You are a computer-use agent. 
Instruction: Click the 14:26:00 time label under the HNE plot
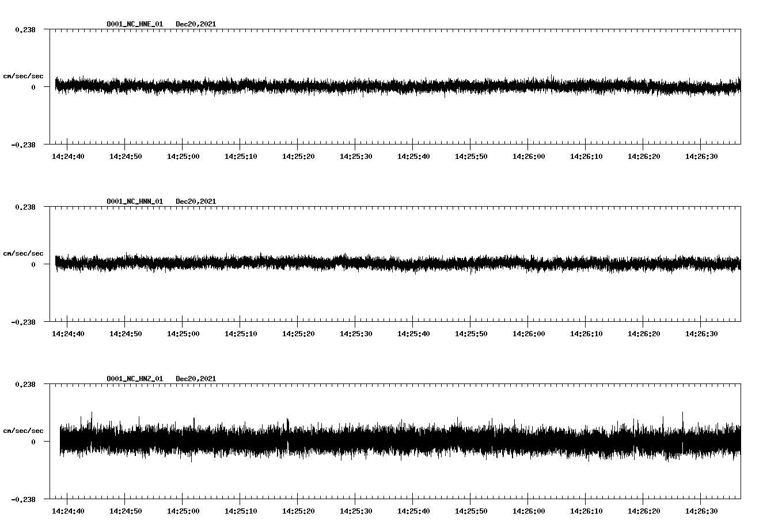(529, 157)
